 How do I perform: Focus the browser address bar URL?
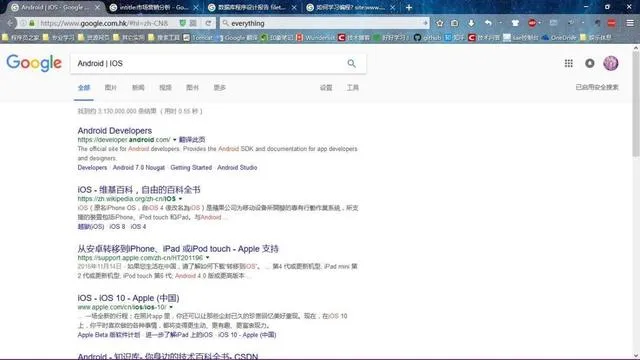pyautogui.click(x=107, y=23)
